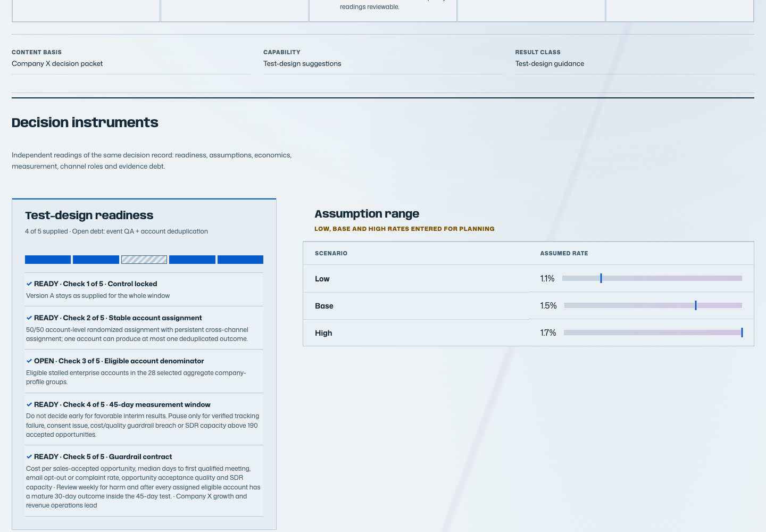Click the '50/50 account-level randomized assignment' description
Viewport: 766px width, 532px height.
(137, 334)
